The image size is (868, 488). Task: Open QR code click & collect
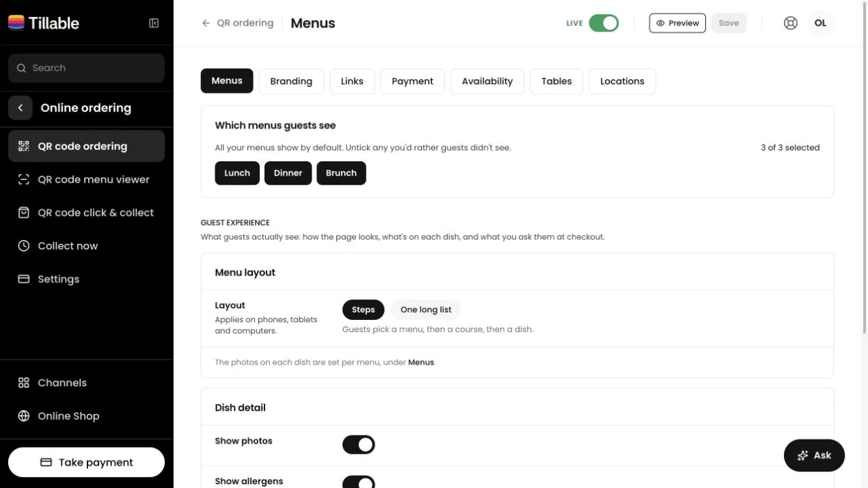point(87,213)
